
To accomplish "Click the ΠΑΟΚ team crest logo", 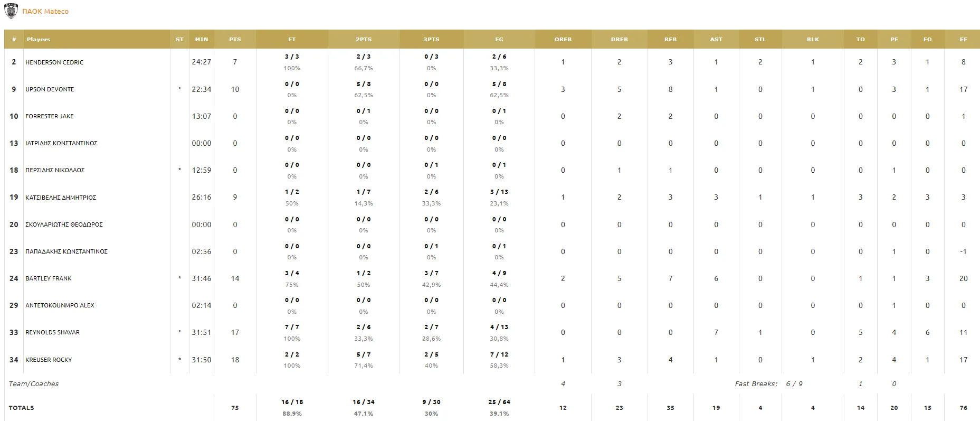I will (11, 11).
